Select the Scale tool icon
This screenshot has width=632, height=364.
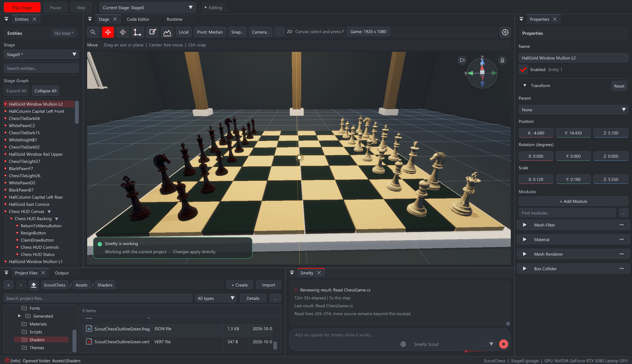point(137,32)
